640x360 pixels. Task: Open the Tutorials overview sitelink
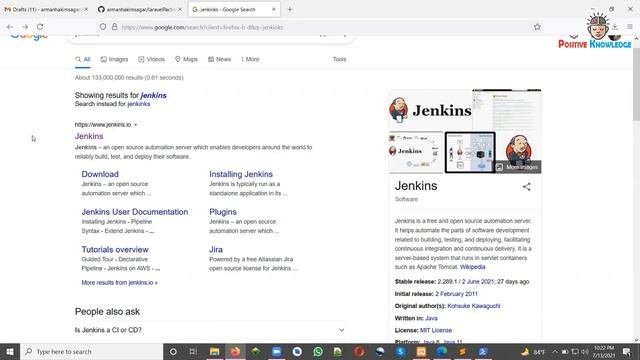[x=115, y=249]
